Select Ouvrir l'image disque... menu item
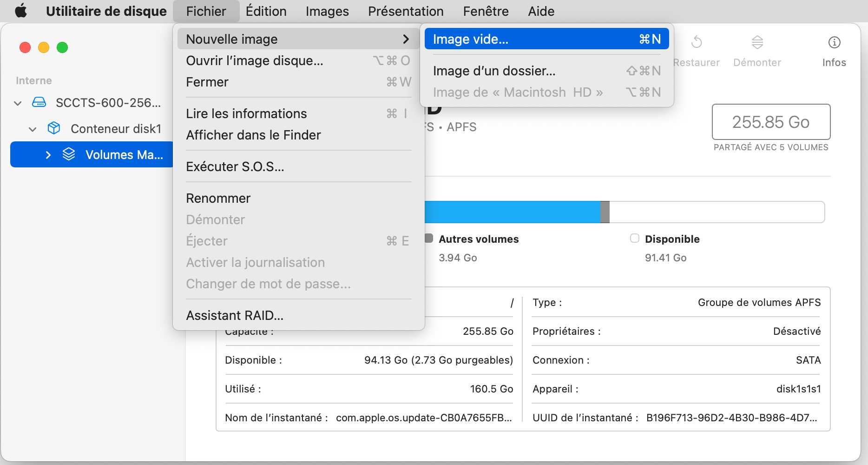This screenshot has height=465, width=868. pos(298,60)
